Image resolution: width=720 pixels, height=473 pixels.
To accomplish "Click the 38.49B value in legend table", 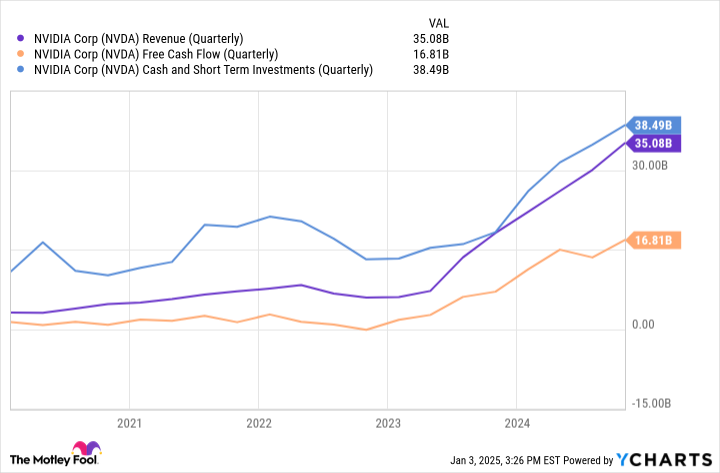I will [431, 70].
